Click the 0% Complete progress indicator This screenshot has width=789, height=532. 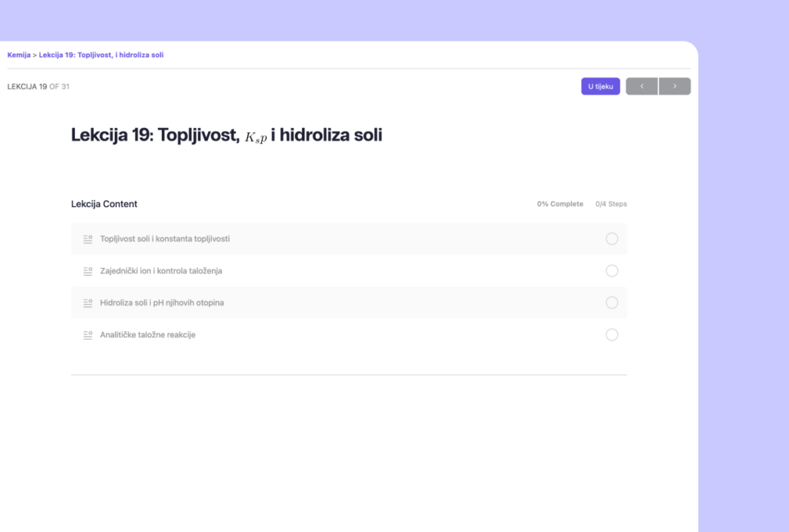point(560,204)
